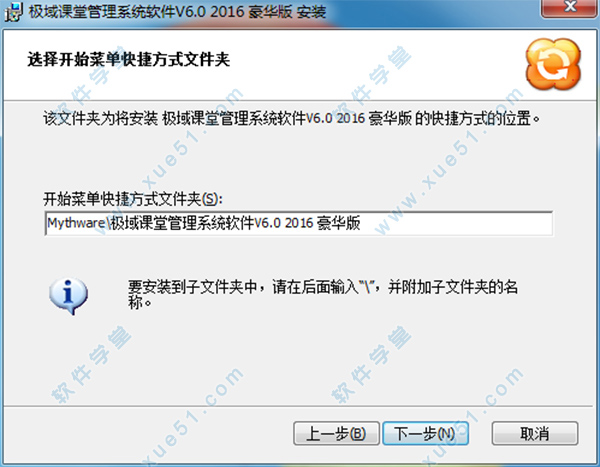Cancel installation with 取消 button

(x=535, y=433)
